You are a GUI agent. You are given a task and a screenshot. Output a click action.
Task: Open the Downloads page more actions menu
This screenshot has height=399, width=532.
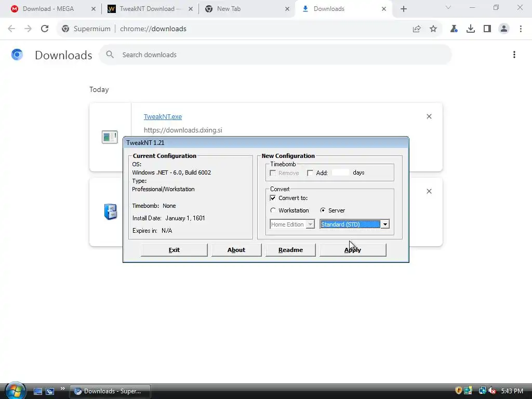point(514,55)
